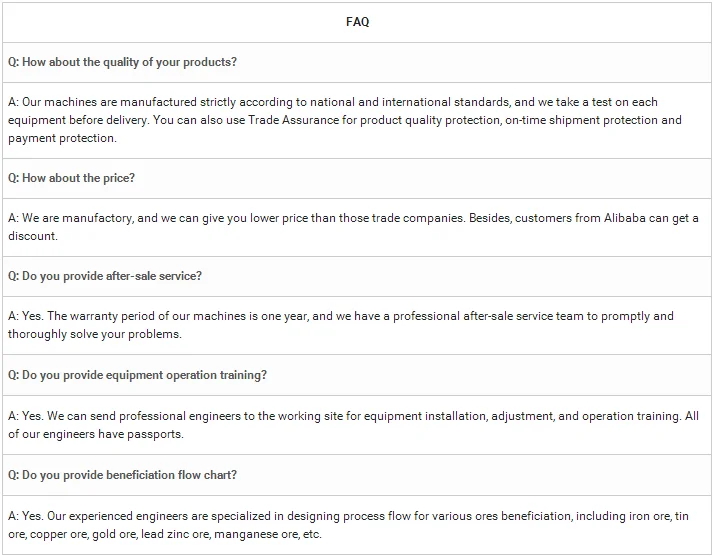Click 'engineers have passports' text line

click(95, 434)
